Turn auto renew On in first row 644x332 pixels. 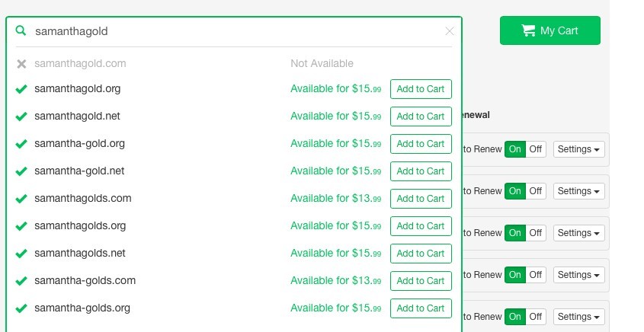(x=515, y=149)
